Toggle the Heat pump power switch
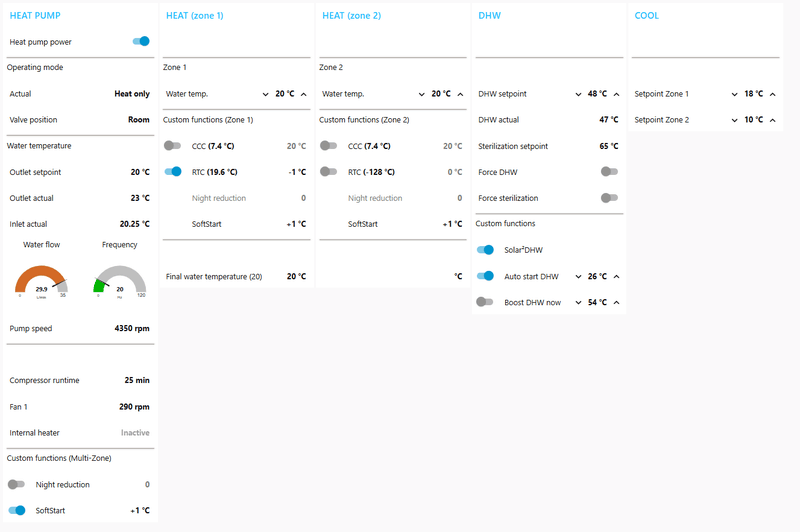Image resolution: width=800 pixels, height=532 pixels. pyautogui.click(x=141, y=41)
